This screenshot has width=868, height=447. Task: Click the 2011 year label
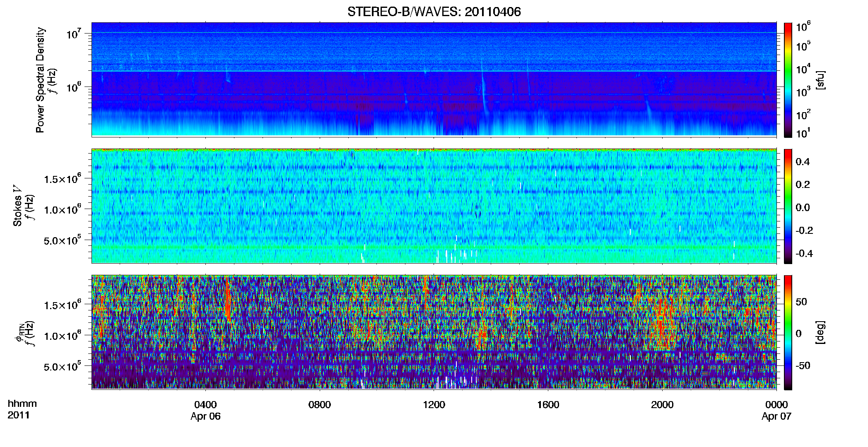(19, 415)
